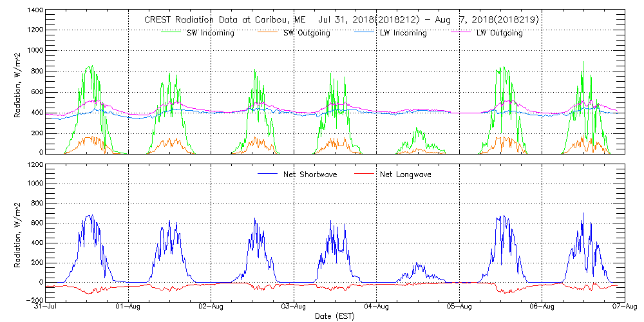Click the '1200' tick on the upper y-axis
This screenshot has width=644, height=322.
click(x=35, y=30)
